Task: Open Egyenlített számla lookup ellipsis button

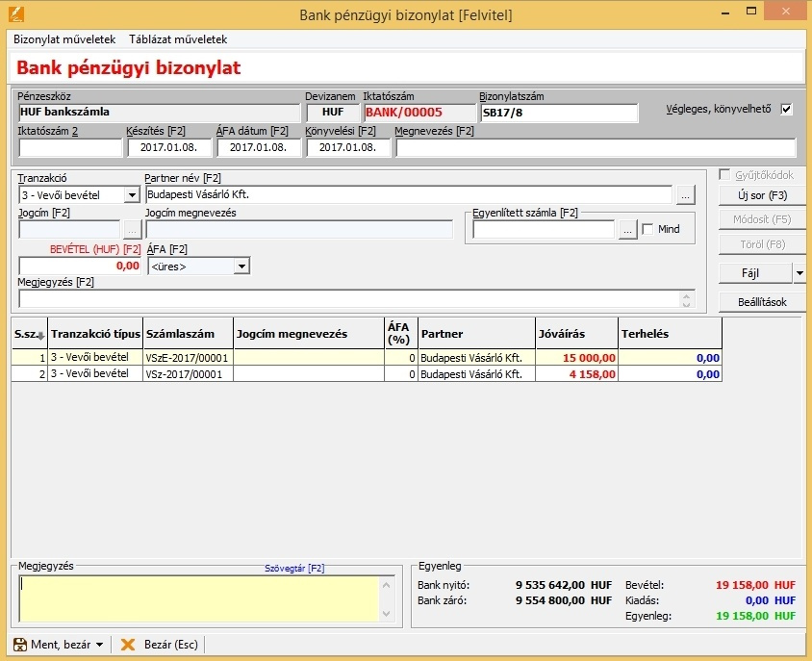Action: 626,229
